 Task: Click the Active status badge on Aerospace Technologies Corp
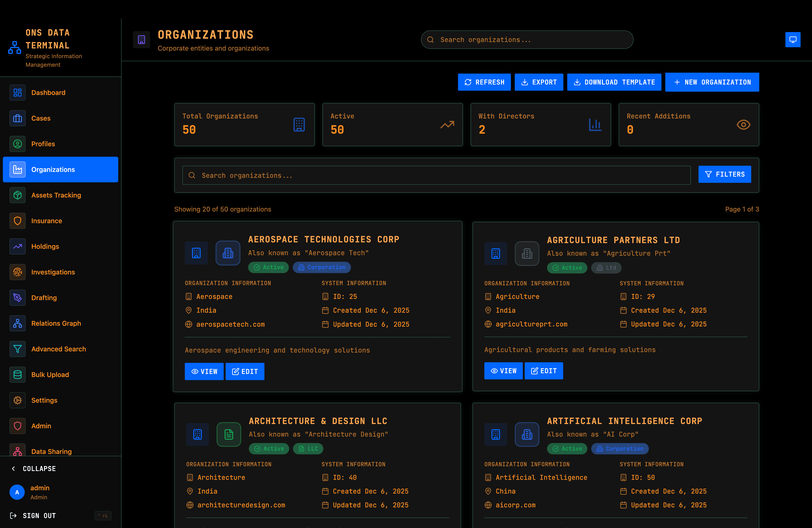(269, 267)
